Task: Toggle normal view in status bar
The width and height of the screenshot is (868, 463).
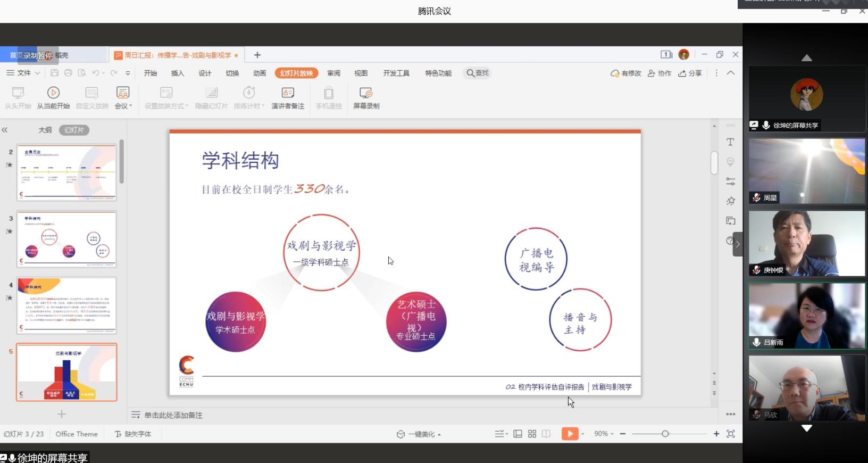Action: point(518,434)
